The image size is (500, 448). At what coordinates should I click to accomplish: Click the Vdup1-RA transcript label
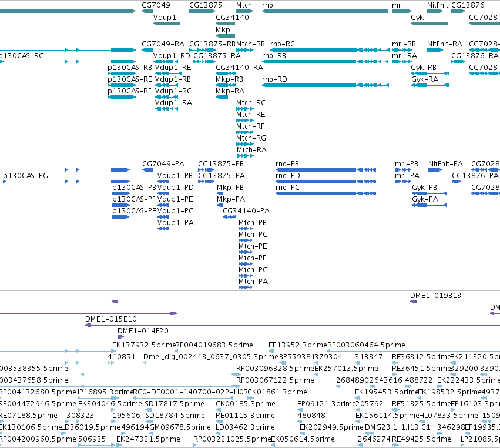(173, 102)
